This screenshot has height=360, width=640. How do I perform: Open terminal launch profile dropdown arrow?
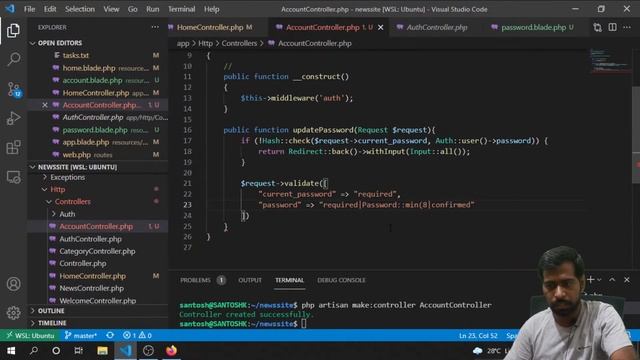599,280
